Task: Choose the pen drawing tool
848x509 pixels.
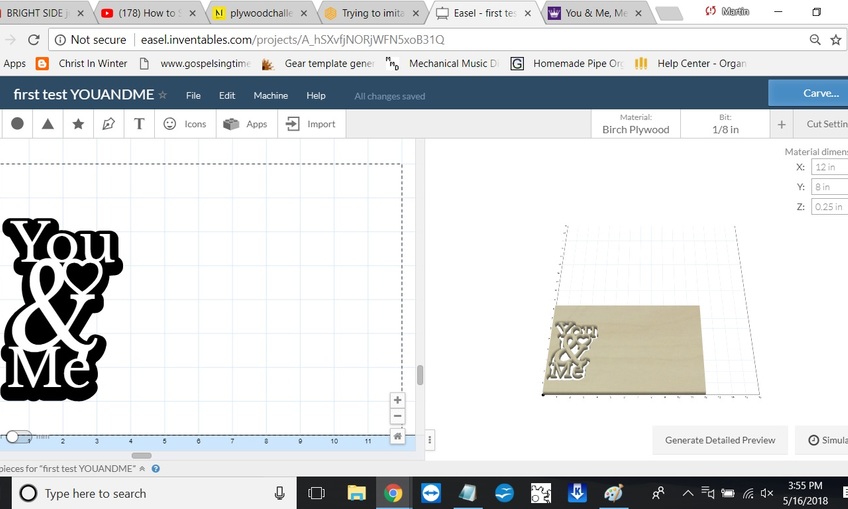Action: coord(108,124)
